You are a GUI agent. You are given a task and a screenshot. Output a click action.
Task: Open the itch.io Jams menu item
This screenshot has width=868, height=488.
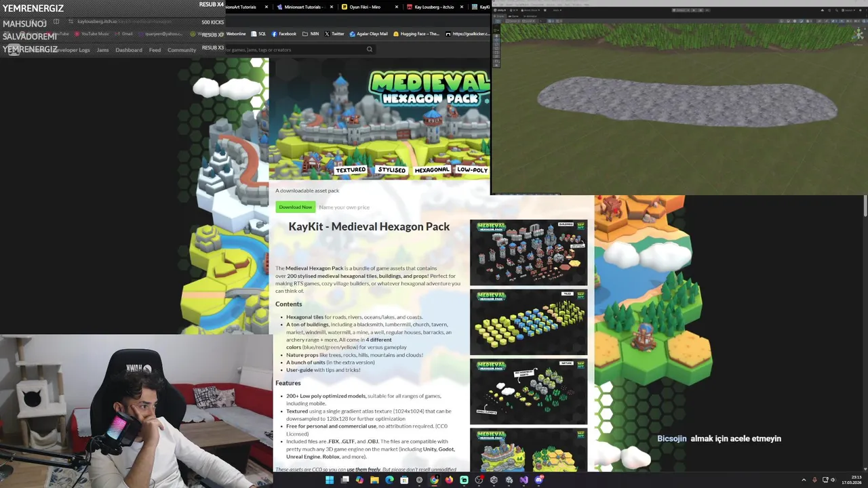click(x=102, y=50)
